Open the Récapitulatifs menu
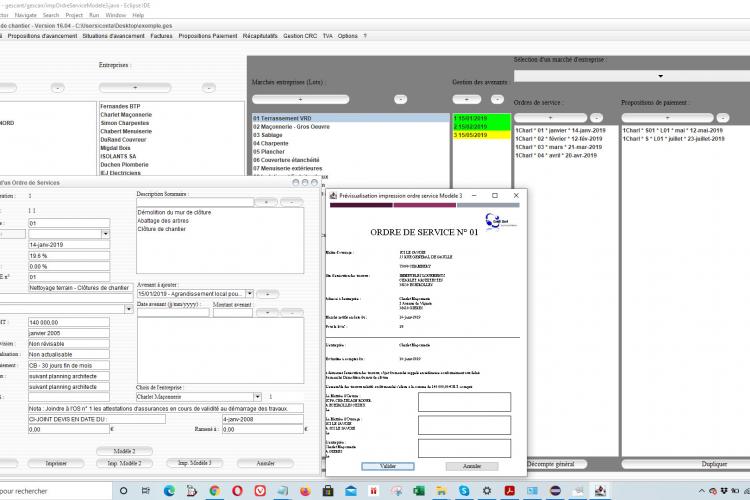 (260, 36)
